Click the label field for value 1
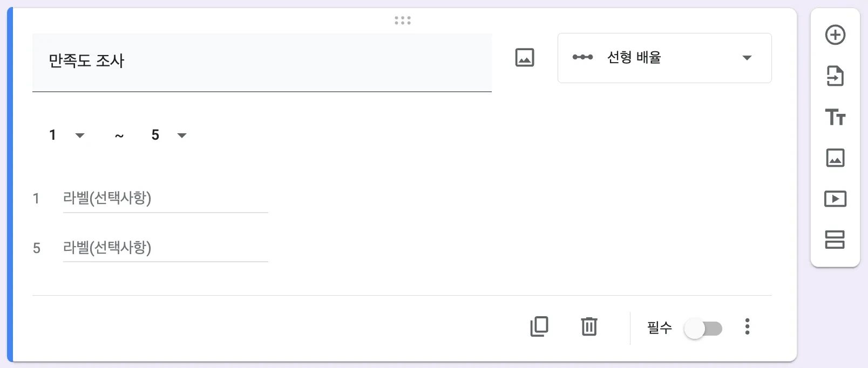The height and width of the screenshot is (368, 868). 165,199
